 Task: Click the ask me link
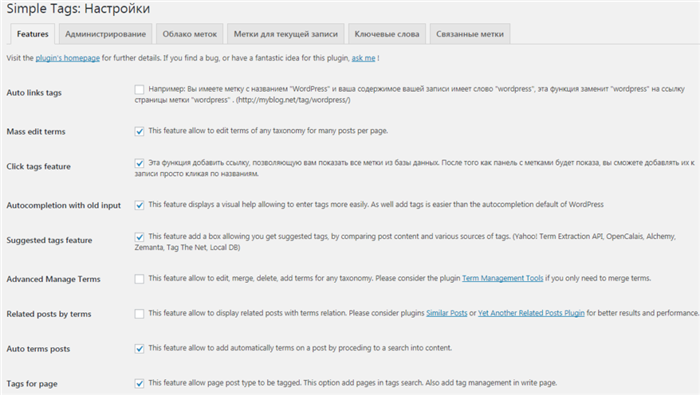coord(363,58)
